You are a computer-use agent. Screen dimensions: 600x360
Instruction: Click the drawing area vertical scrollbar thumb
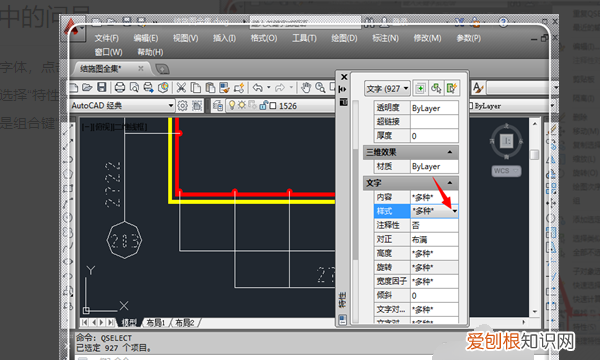pos(535,155)
